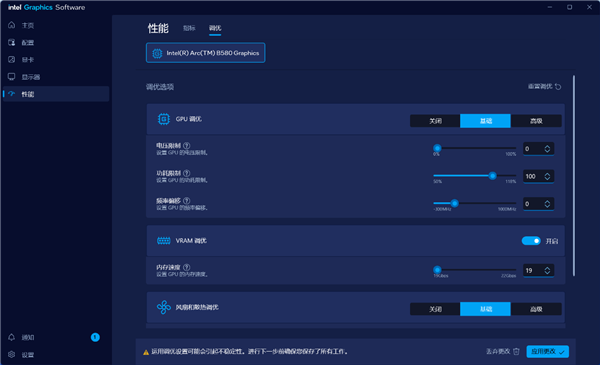600x365 pixels.
Task: Open the 主页 home icon in sidebar
Action: pyautogui.click(x=11, y=25)
